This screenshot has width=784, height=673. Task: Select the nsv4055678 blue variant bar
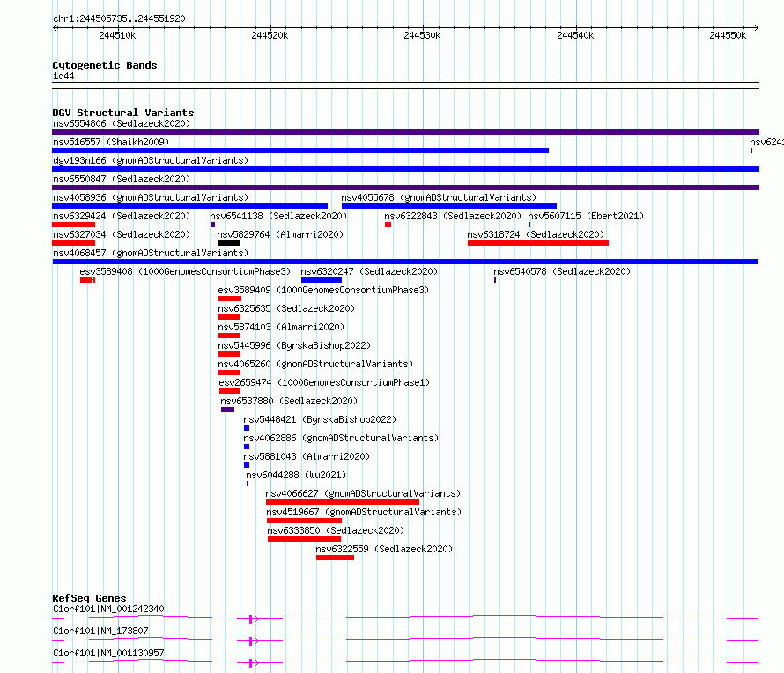tap(449, 206)
